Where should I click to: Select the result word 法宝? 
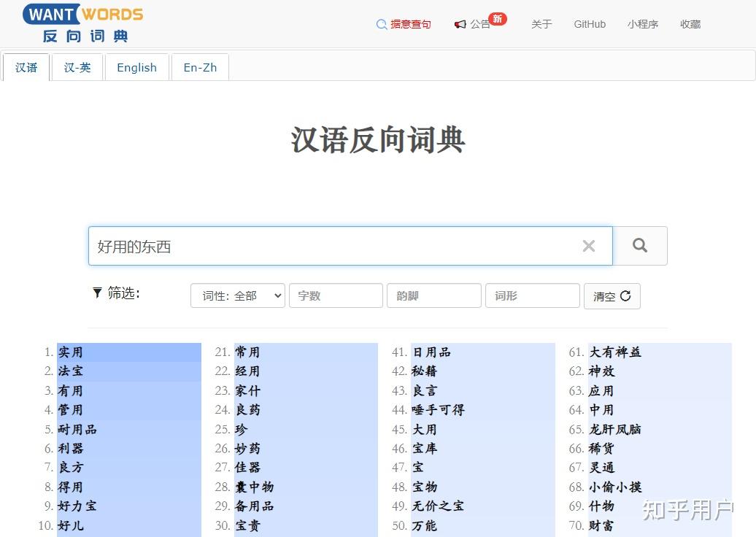(x=70, y=371)
